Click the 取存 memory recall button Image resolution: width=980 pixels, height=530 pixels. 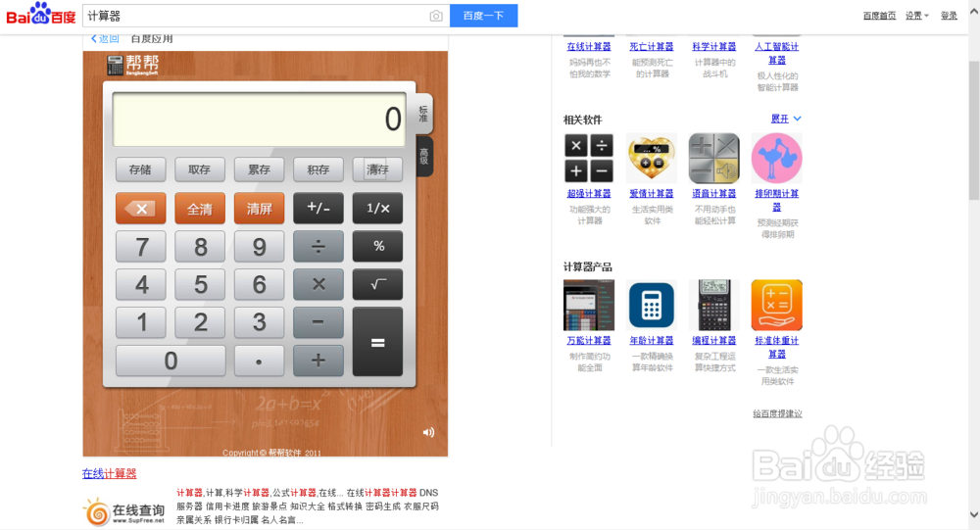[x=199, y=169]
